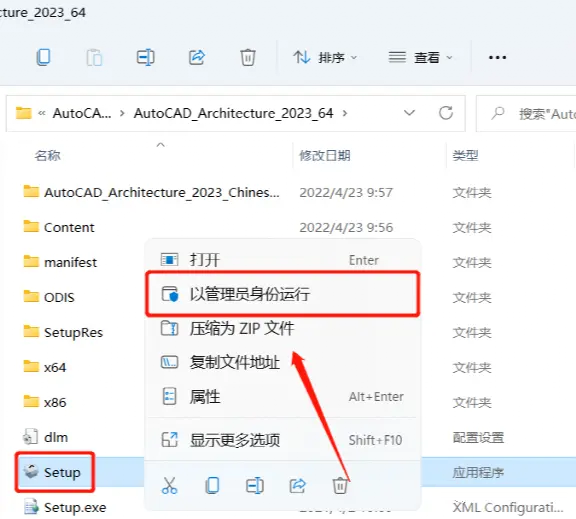Choose 显示更多选项 from the context menu
Screen dimensions: 576x519
click(282, 440)
